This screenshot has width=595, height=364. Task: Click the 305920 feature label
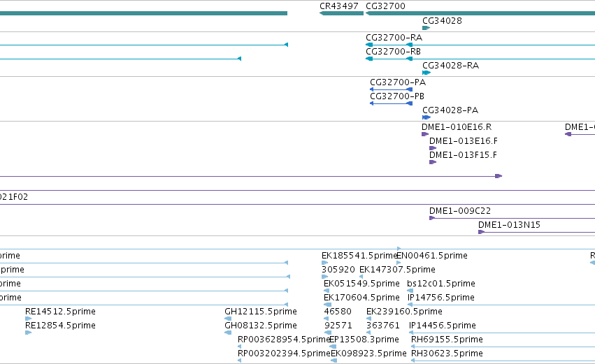pyautogui.click(x=338, y=270)
